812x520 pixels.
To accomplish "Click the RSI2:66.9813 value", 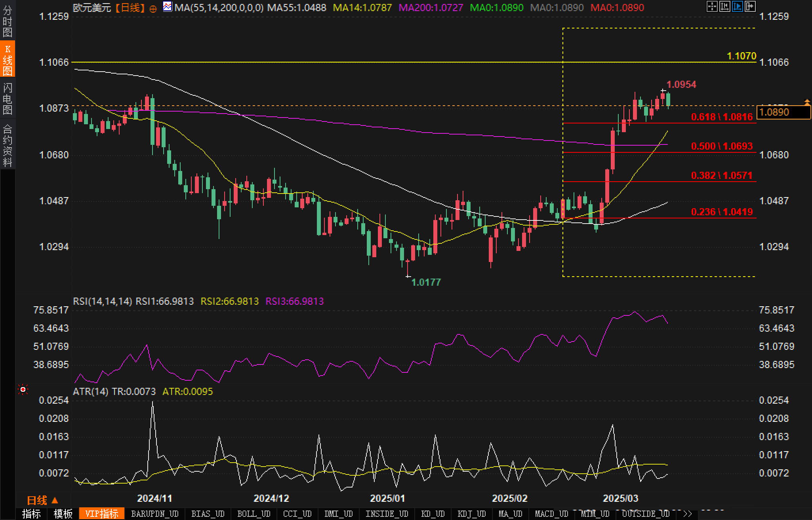I will coord(230,301).
